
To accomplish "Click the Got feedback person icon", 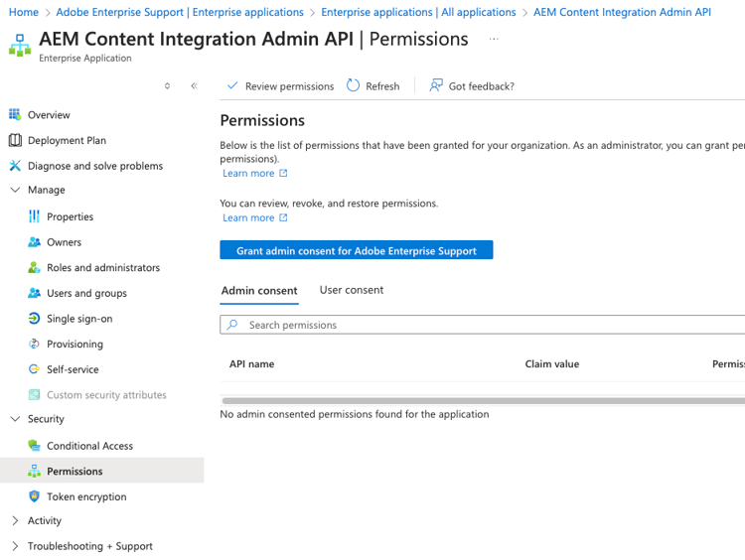I will point(436,86).
